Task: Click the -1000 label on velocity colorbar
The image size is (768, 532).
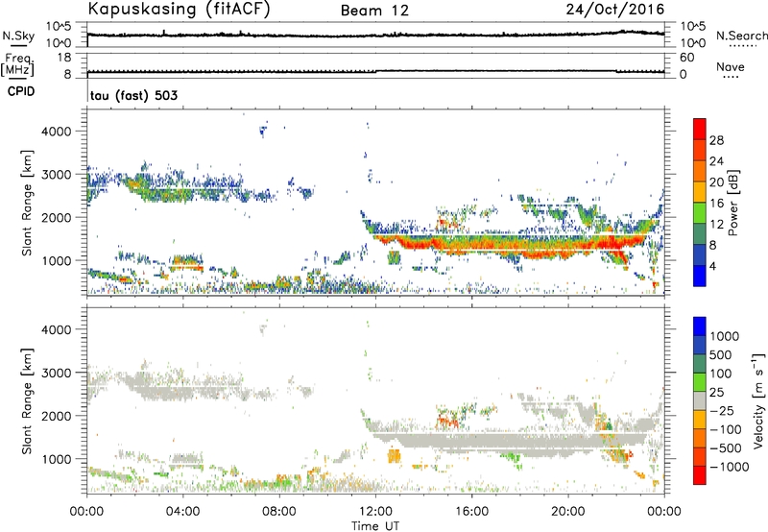Action: coord(729,467)
